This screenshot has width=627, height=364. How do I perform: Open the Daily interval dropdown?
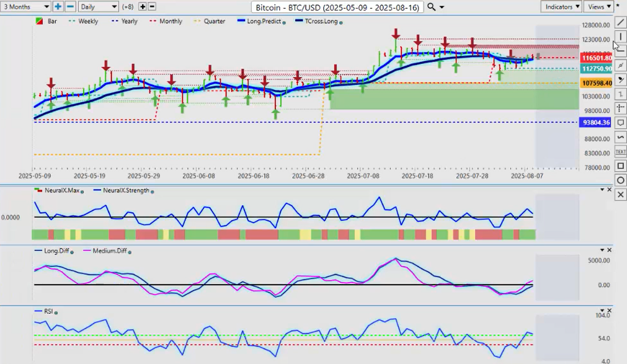click(98, 7)
